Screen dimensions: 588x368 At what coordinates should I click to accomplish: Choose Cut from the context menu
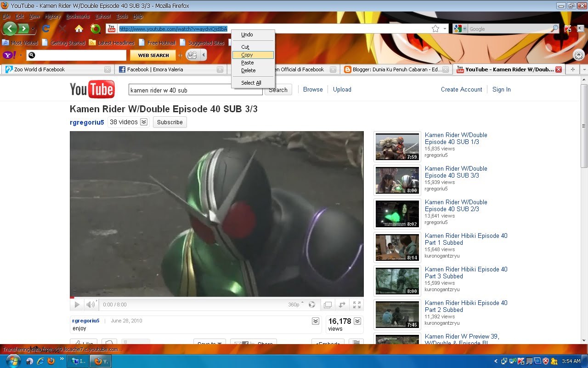pyautogui.click(x=253, y=47)
